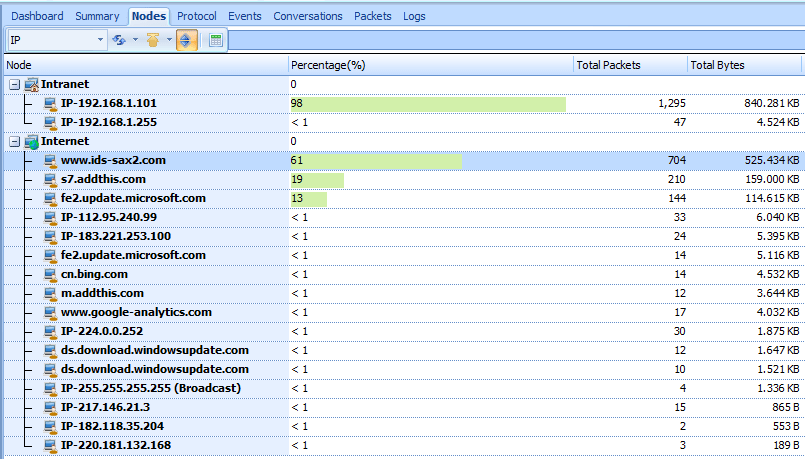The width and height of the screenshot is (805, 459).
Task: Click the refresh arrows toolbar icon
Action: 119,40
